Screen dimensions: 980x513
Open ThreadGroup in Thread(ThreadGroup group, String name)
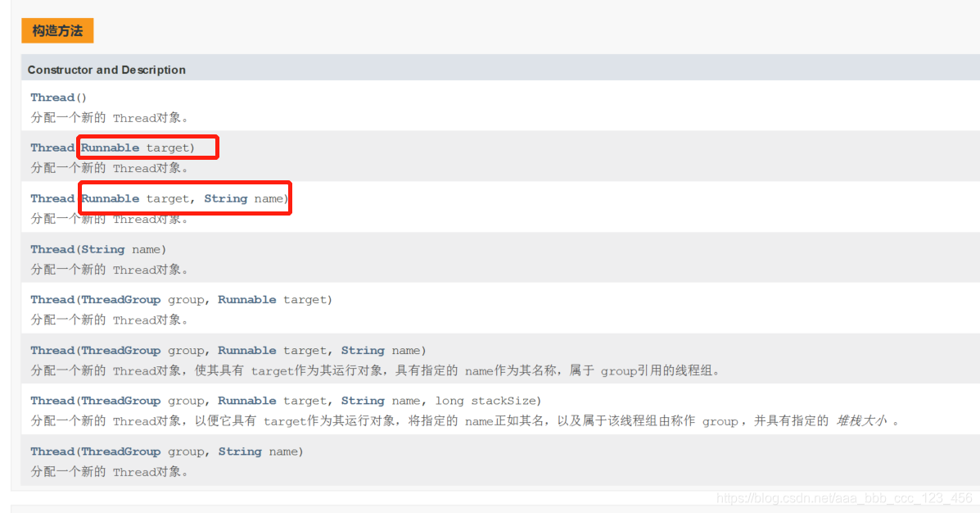tap(120, 451)
